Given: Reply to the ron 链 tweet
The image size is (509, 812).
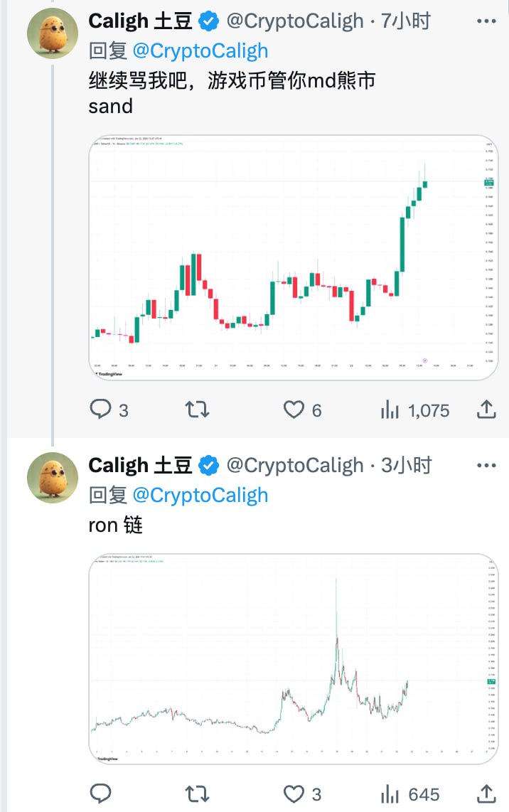Looking at the screenshot, I should pos(102,794).
